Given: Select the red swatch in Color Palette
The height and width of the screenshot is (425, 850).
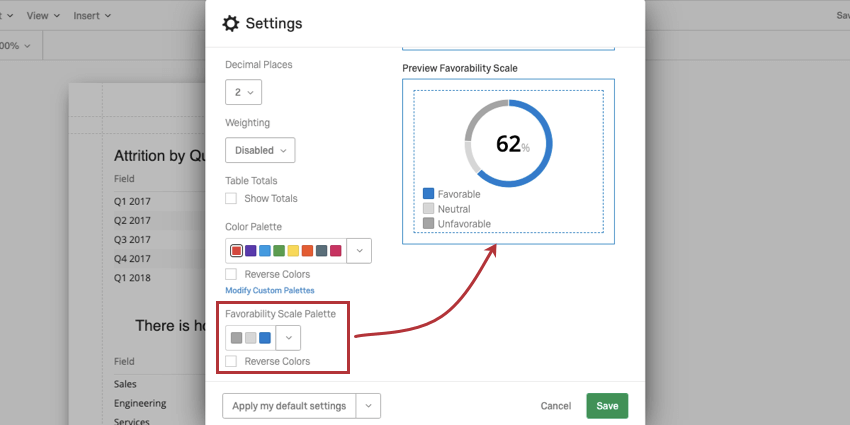Looking at the screenshot, I should point(237,250).
